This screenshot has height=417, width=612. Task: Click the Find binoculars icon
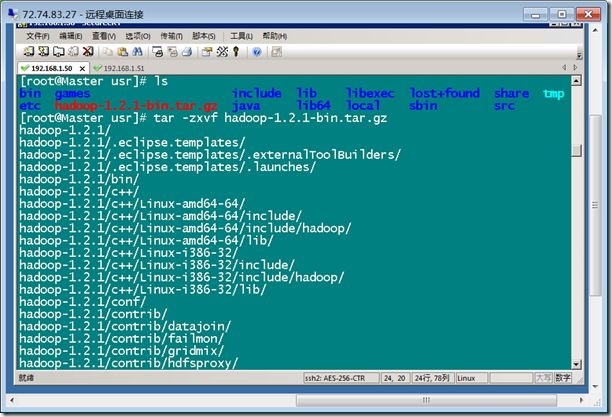coord(137,52)
